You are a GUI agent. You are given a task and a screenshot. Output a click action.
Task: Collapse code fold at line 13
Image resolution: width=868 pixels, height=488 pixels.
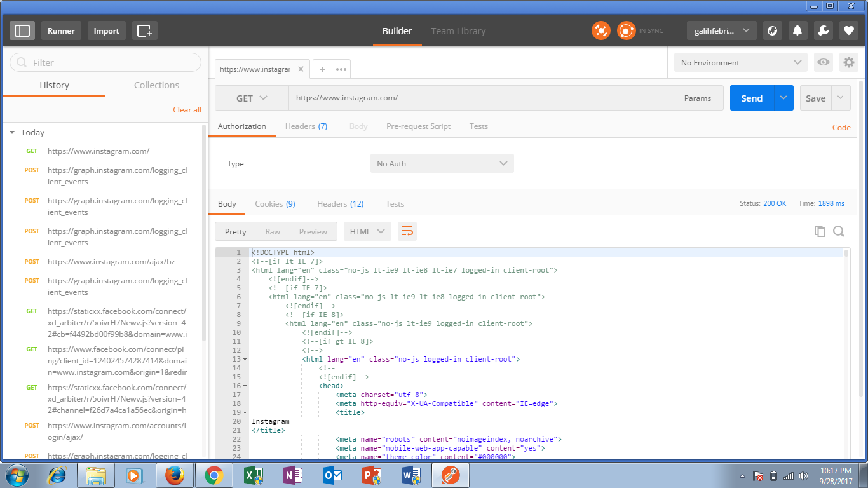[245, 360]
